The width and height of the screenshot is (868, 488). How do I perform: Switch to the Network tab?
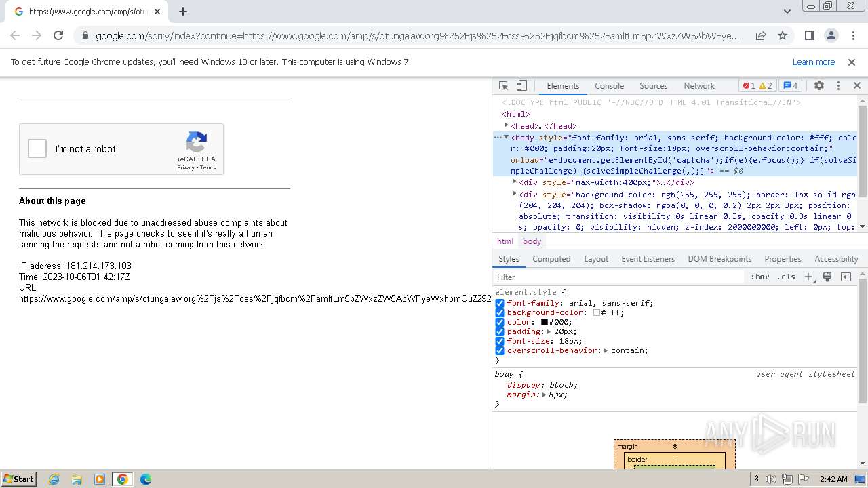click(699, 86)
